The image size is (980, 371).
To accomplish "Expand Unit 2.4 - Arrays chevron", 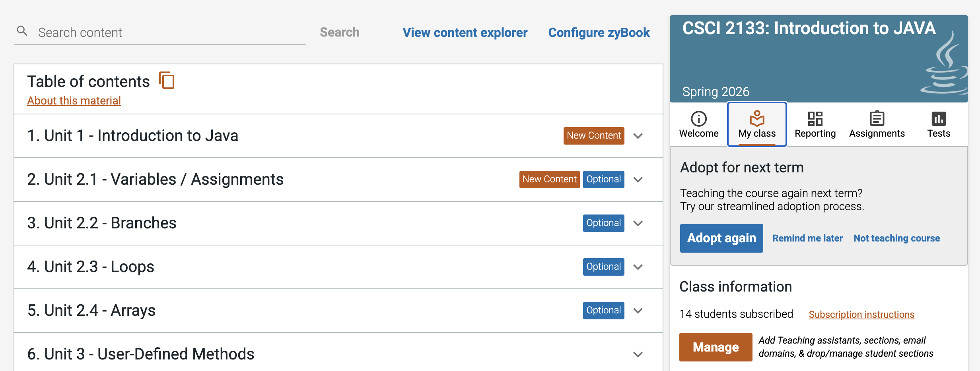I will [638, 311].
